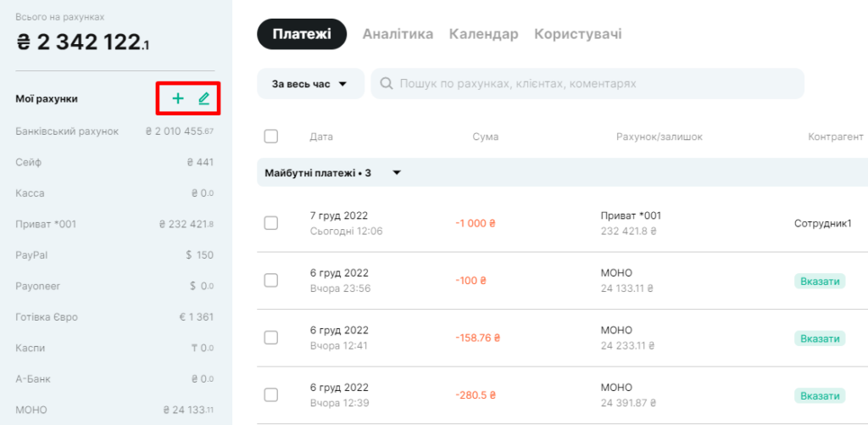Select the Платежі tab
The image size is (868, 425).
coord(302,34)
